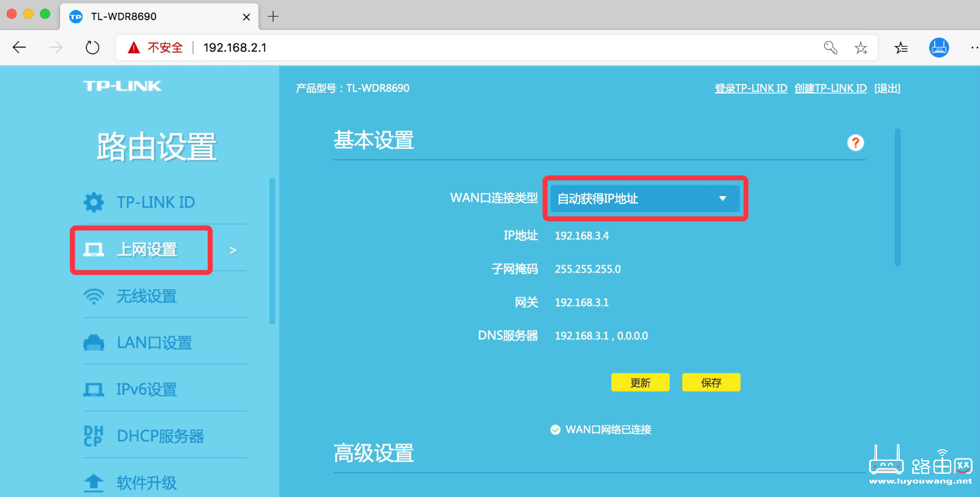Click the LAN port settings icon
The width and height of the screenshot is (980, 497).
[x=94, y=343]
